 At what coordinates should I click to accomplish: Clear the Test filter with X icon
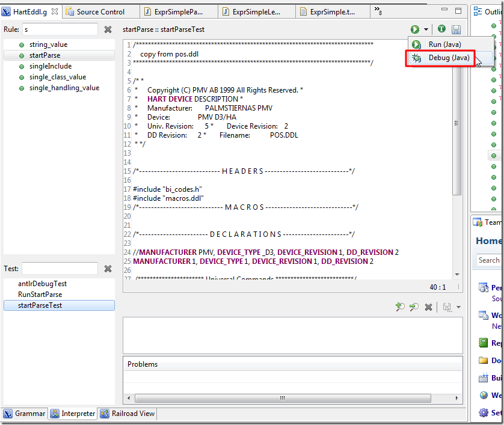point(108,269)
